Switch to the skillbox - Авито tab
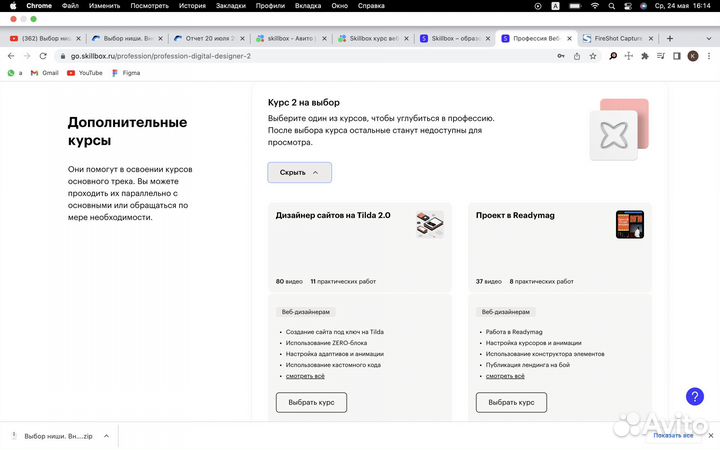This screenshot has width=720, height=450. [x=291, y=39]
